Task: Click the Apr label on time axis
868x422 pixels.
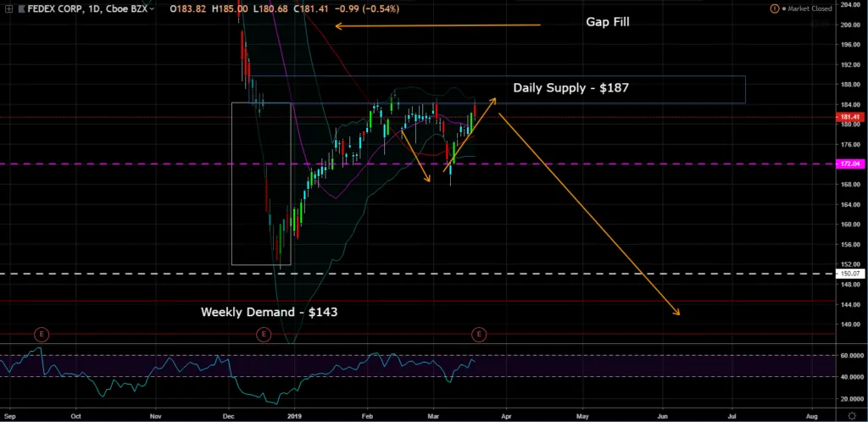Action: point(506,416)
